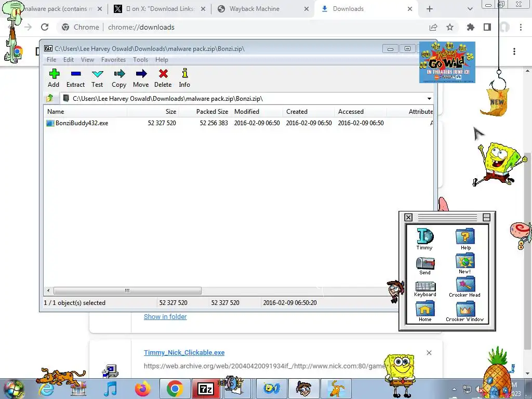Click the Add button in 7-Zip toolbar

click(54, 78)
